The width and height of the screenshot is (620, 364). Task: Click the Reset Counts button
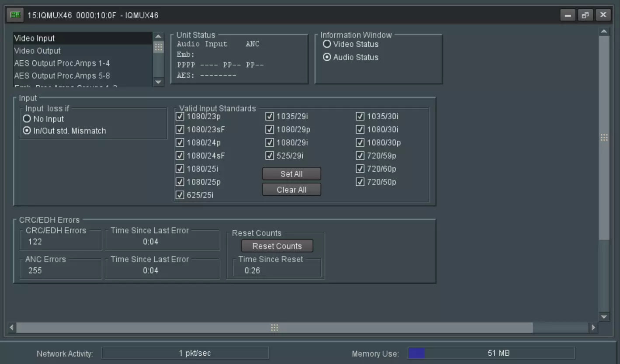coord(277,246)
